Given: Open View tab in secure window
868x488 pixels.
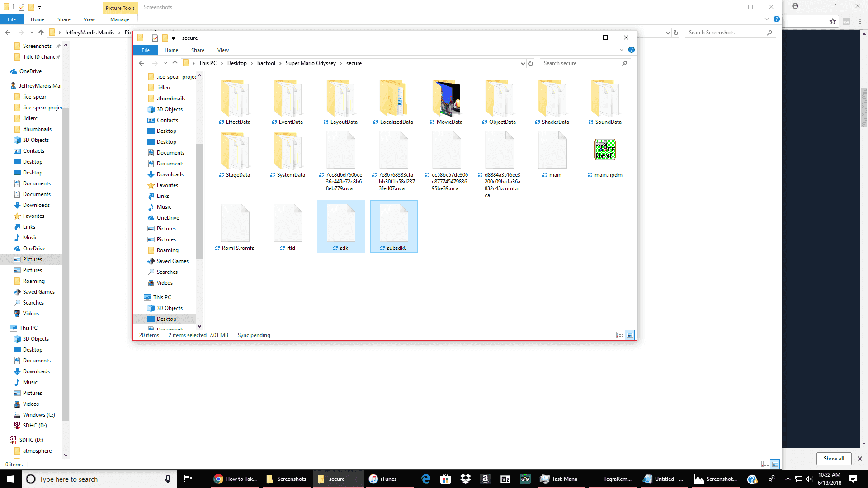Looking at the screenshot, I should 223,50.
